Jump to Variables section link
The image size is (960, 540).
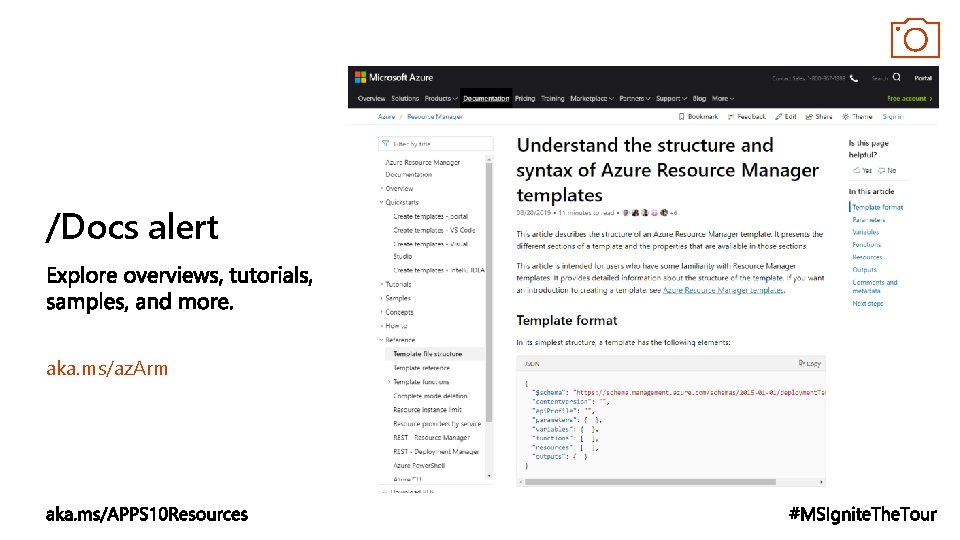click(866, 232)
